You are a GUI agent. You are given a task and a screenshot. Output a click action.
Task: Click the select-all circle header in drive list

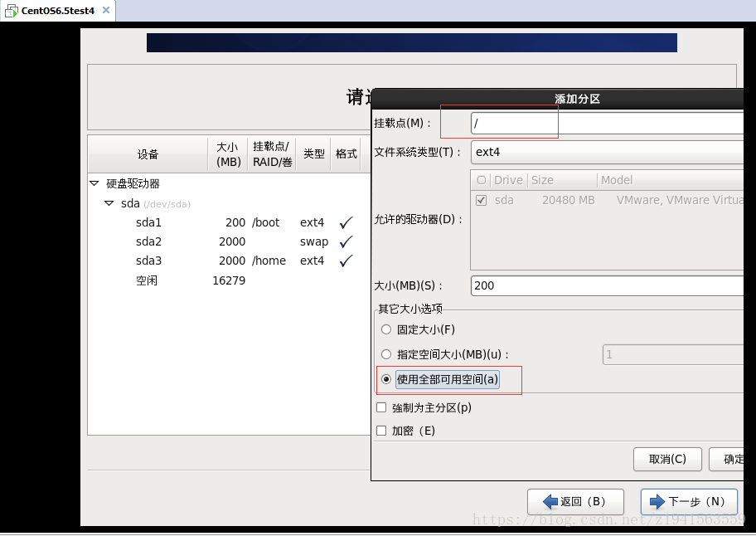(481, 180)
